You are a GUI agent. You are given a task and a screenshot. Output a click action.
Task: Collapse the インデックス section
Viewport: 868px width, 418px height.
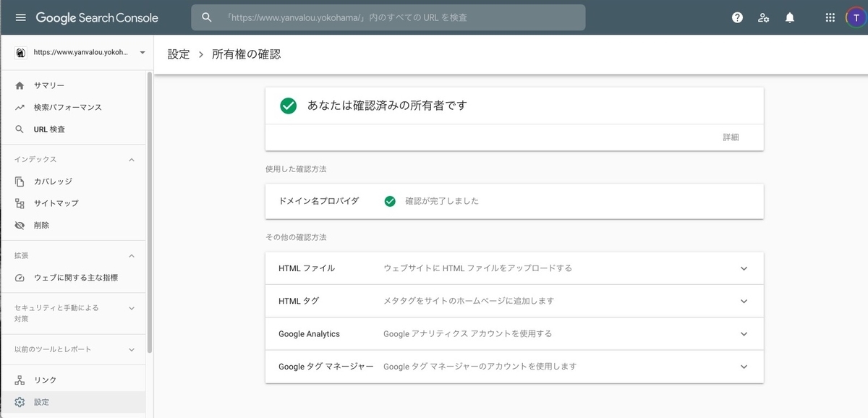(x=131, y=159)
